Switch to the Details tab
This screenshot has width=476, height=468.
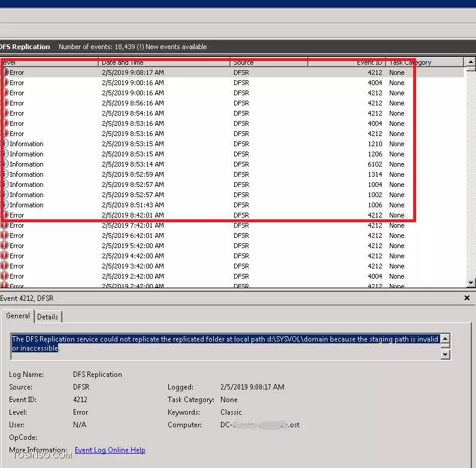click(48, 317)
